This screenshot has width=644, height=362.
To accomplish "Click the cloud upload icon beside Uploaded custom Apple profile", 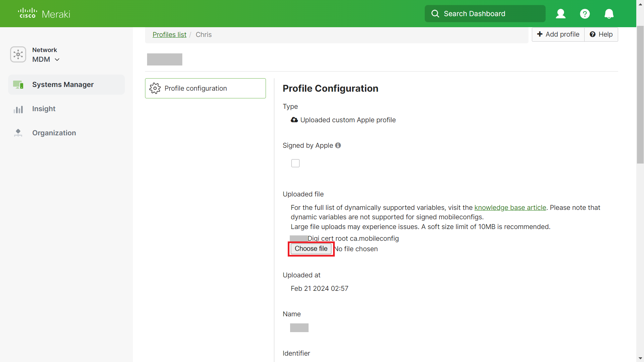I will 294,120.
